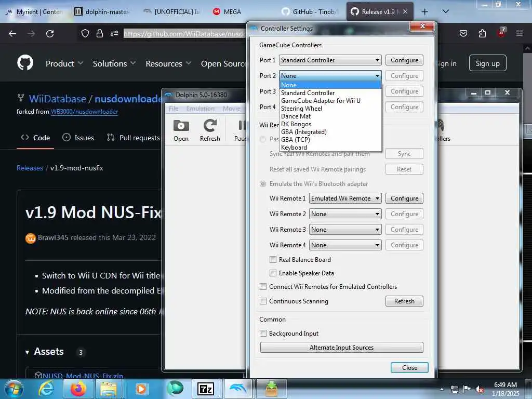
Task: Close the Release v1.9 browser tab
Action: click(x=405, y=12)
